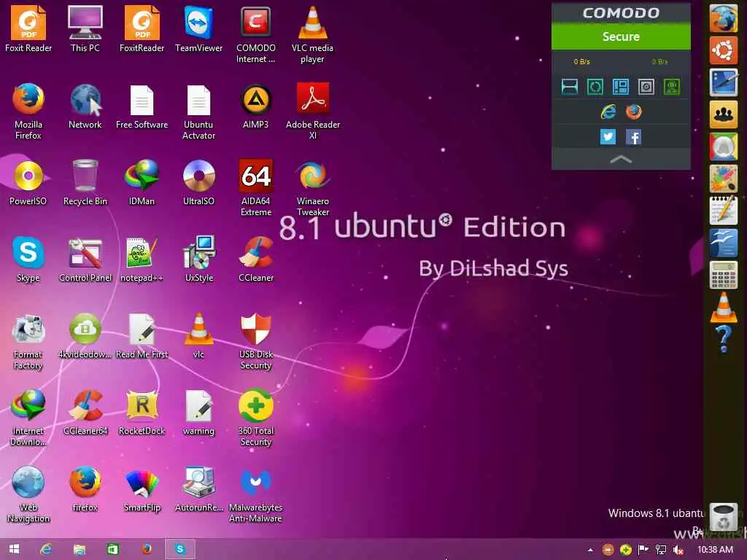Screen dimensions: 747x560
Task: Launch SmartFlip from the desktop
Action: coord(142,489)
